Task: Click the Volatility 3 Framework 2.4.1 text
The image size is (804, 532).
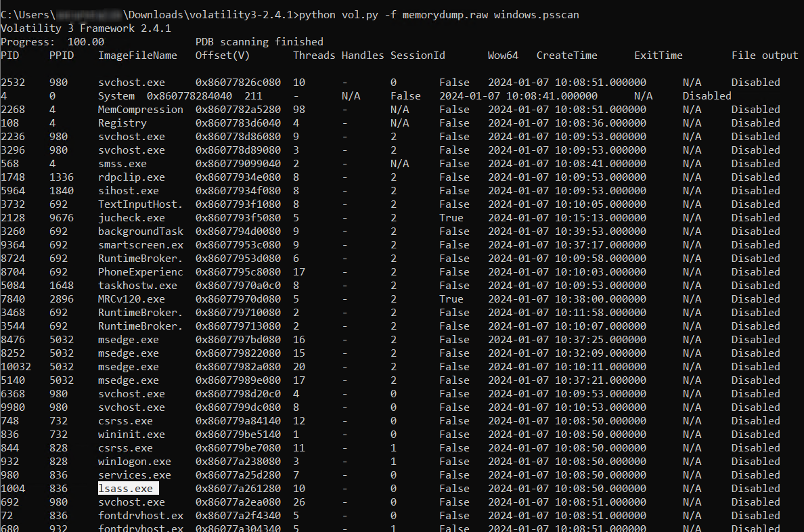Action: [86, 28]
